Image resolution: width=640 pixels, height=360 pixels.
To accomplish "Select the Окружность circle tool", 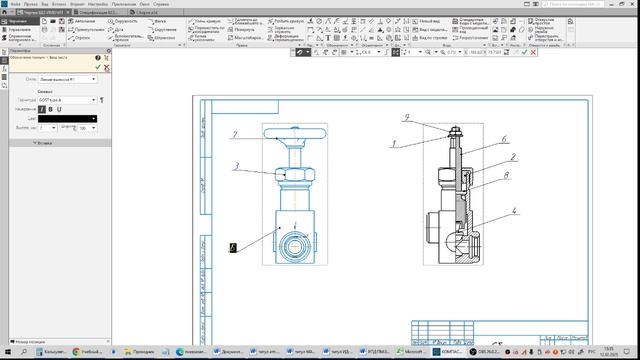I will (122, 21).
